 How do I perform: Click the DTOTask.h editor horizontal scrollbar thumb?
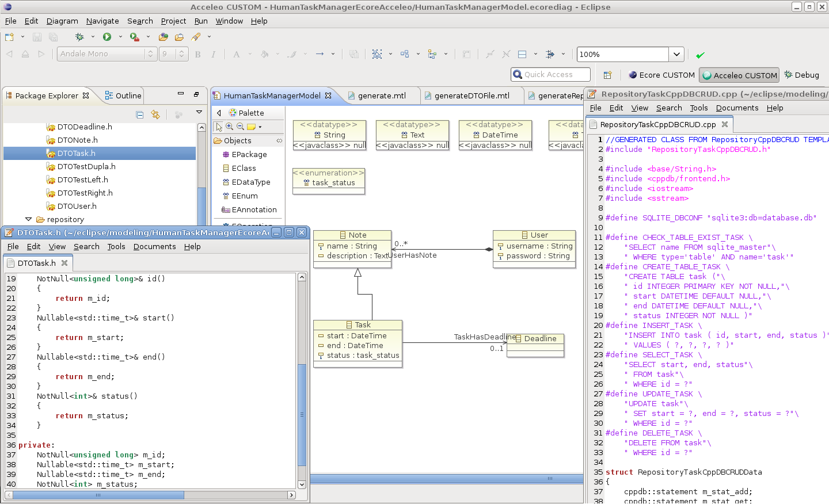[98, 495]
